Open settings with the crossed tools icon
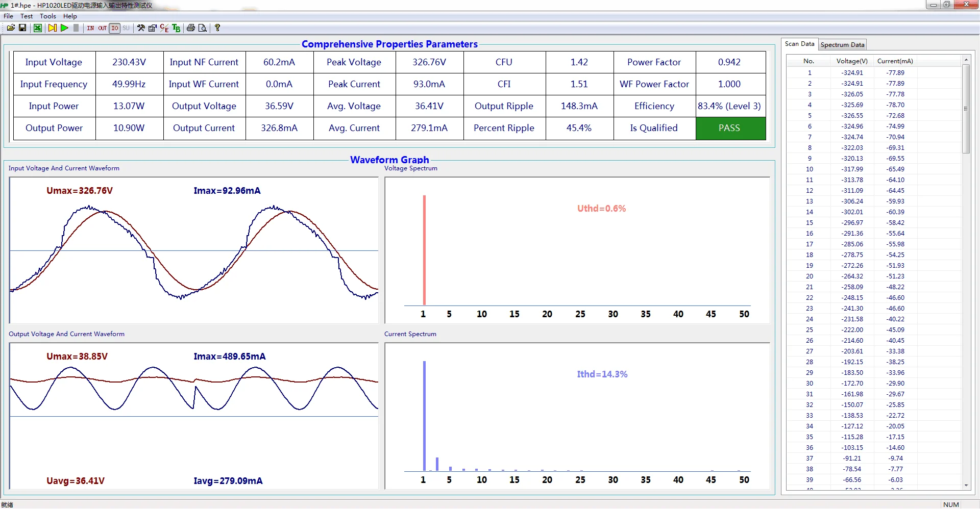980x509 pixels. click(x=141, y=28)
